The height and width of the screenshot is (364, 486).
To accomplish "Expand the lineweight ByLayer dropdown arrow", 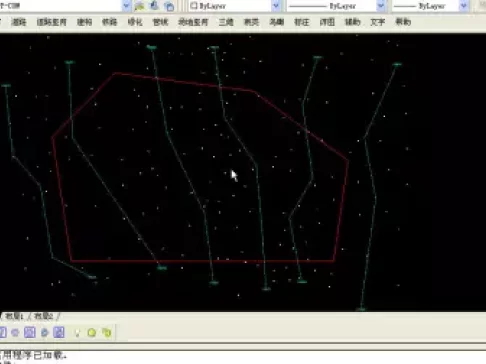I will click(464, 6).
